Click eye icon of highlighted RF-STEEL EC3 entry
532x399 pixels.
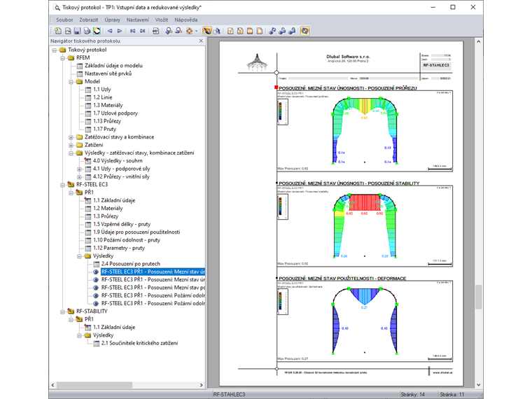click(x=96, y=272)
